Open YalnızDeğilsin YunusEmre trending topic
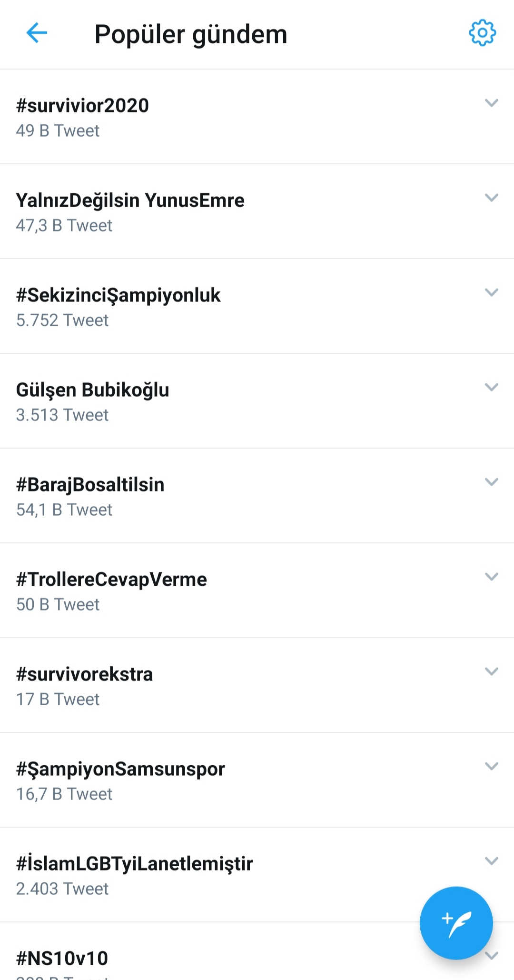This screenshot has height=980, width=514. [257, 211]
